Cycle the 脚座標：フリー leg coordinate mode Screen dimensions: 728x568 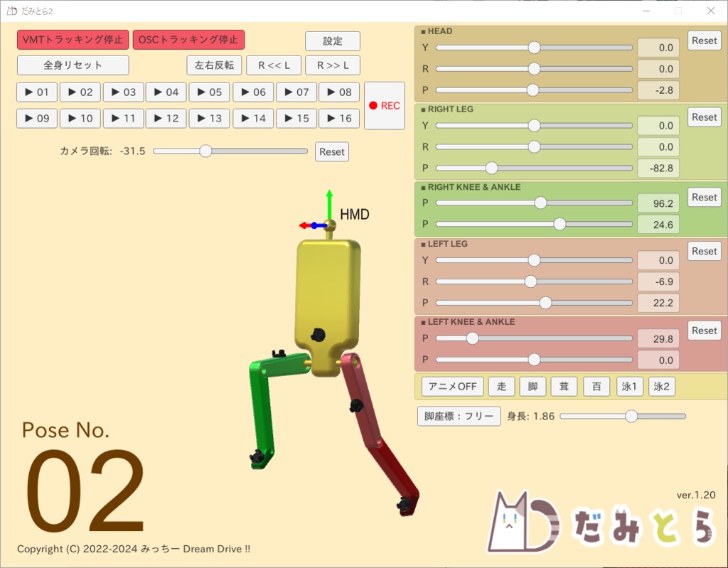[459, 416]
